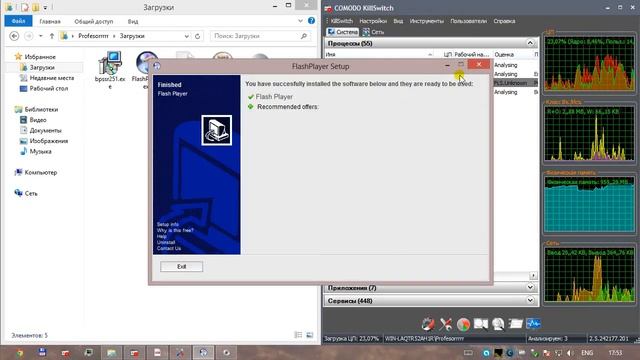Select Недавние места in Explorer sidebar
Viewport: 640px width, 360px height.
51,78
